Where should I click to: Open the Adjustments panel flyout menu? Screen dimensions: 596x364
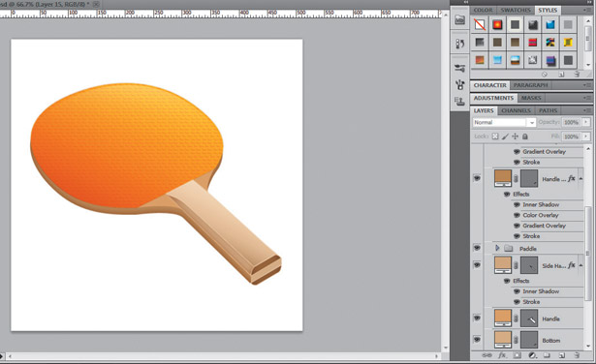coord(587,98)
